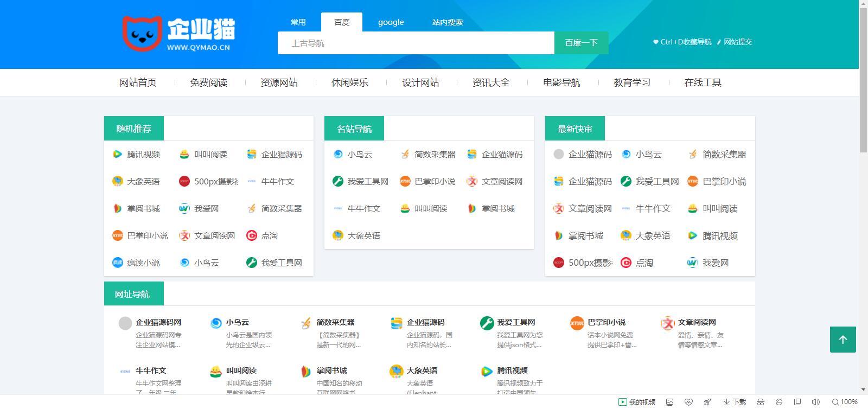Toggle the sound speaker icon in status bar
Screen dimensions: 868x409
(815, 402)
